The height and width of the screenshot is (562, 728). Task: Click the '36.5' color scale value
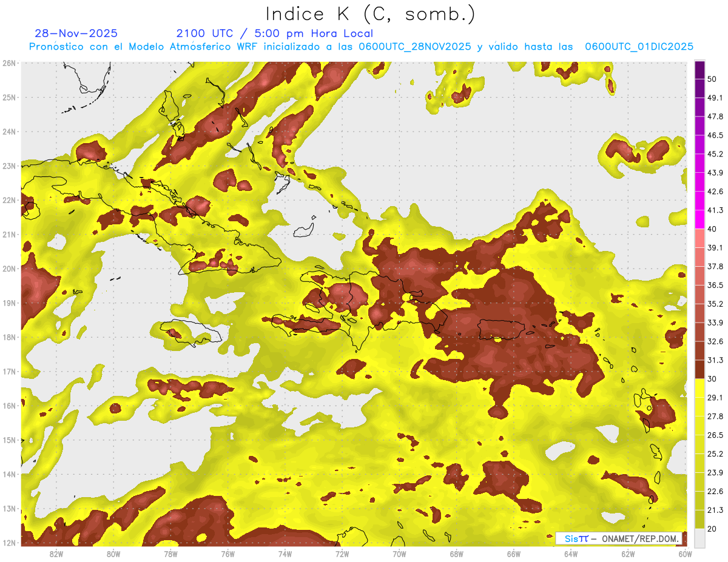click(x=715, y=285)
